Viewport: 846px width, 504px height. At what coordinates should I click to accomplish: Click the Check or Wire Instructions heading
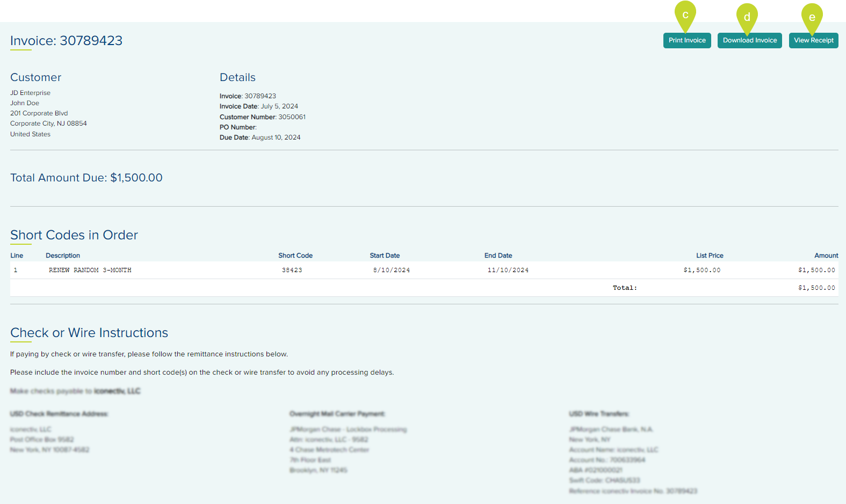89,333
